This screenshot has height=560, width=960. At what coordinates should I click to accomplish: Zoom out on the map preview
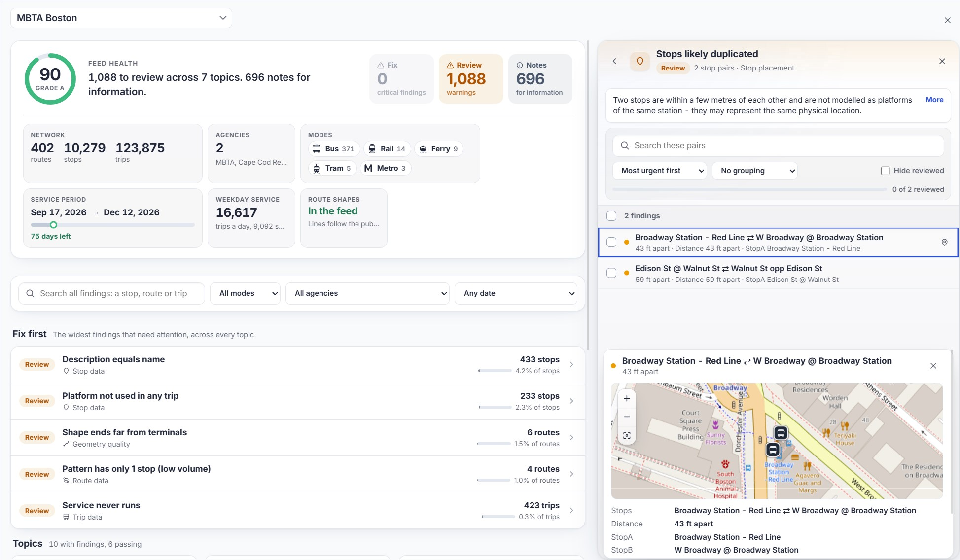coord(627,417)
